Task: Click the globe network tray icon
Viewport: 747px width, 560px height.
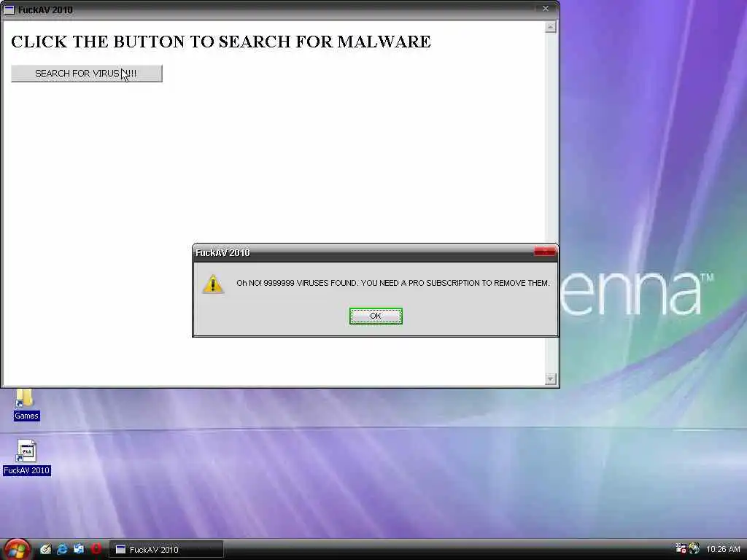Action: click(694, 548)
